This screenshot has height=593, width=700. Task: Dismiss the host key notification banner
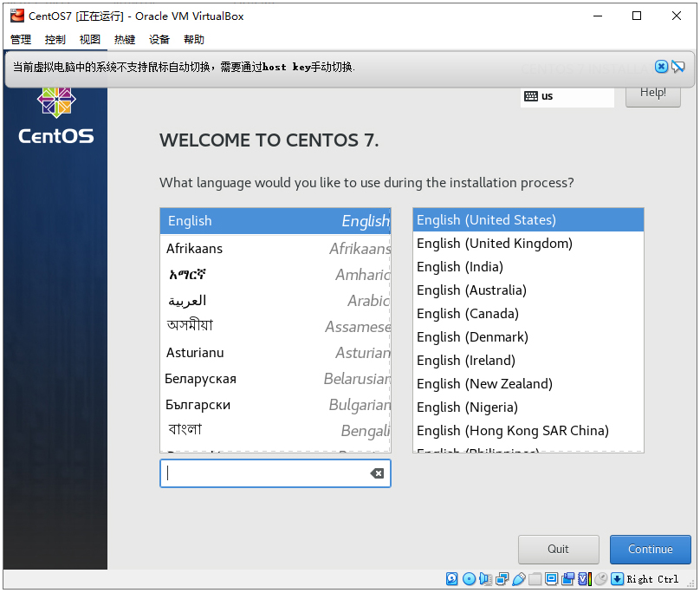click(x=661, y=67)
